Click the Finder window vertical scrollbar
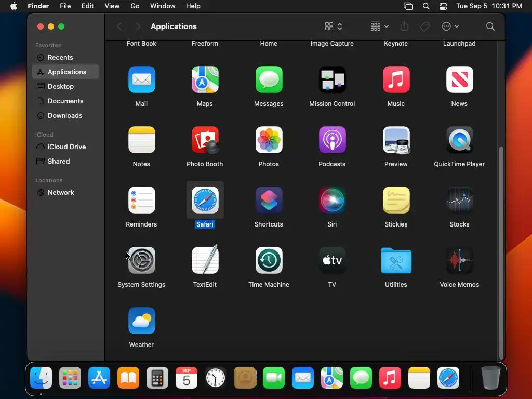The image size is (532, 399). (501, 253)
